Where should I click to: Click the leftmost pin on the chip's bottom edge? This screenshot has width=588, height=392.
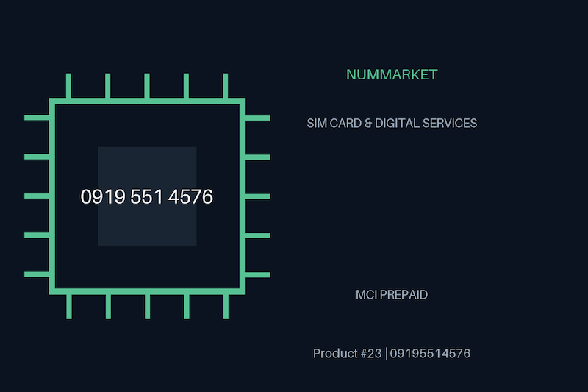(69, 307)
